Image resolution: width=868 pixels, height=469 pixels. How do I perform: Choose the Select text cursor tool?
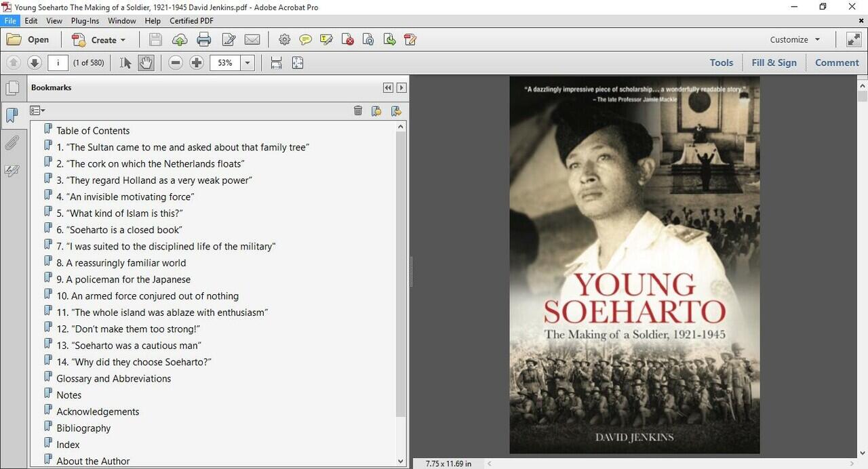click(125, 63)
